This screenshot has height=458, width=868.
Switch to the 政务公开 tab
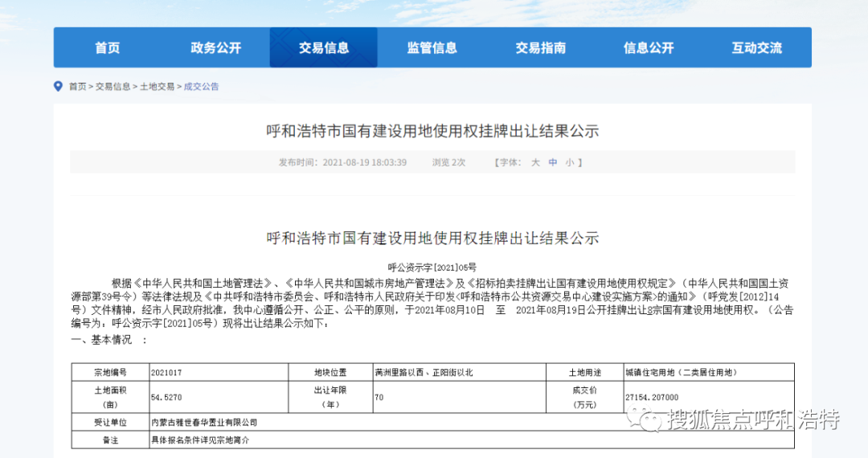(215, 47)
